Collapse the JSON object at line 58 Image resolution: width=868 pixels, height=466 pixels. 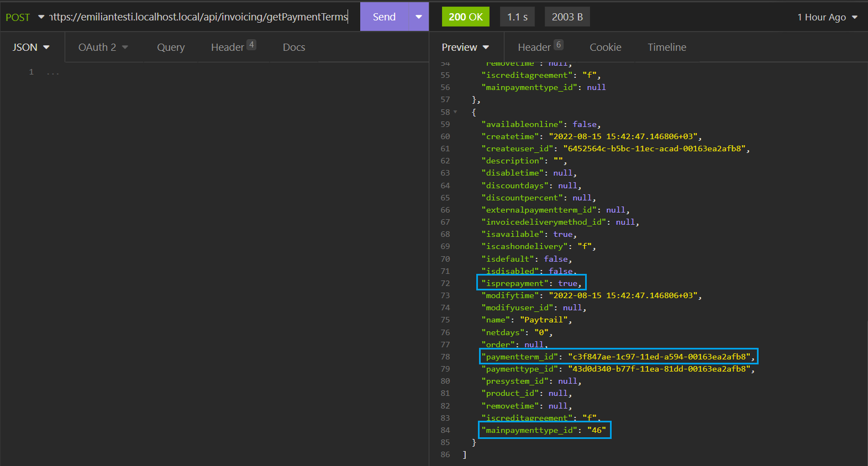pos(455,112)
